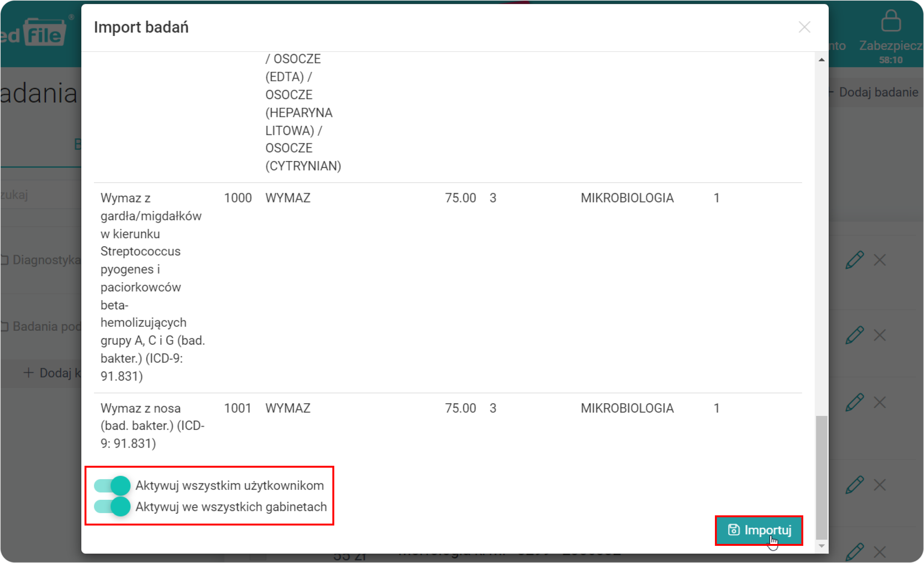Click the first delete X icon behind the dialog
The width and height of the screenshot is (924, 563).
pos(880,260)
